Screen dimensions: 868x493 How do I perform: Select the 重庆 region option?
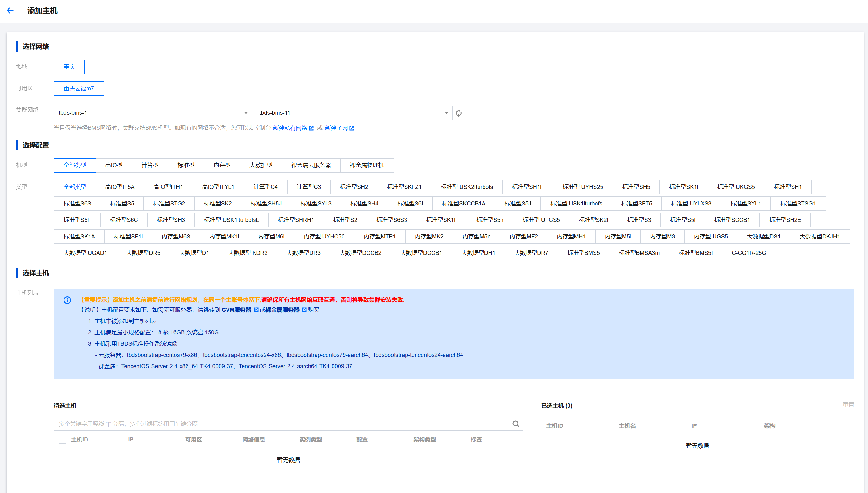[69, 67]
